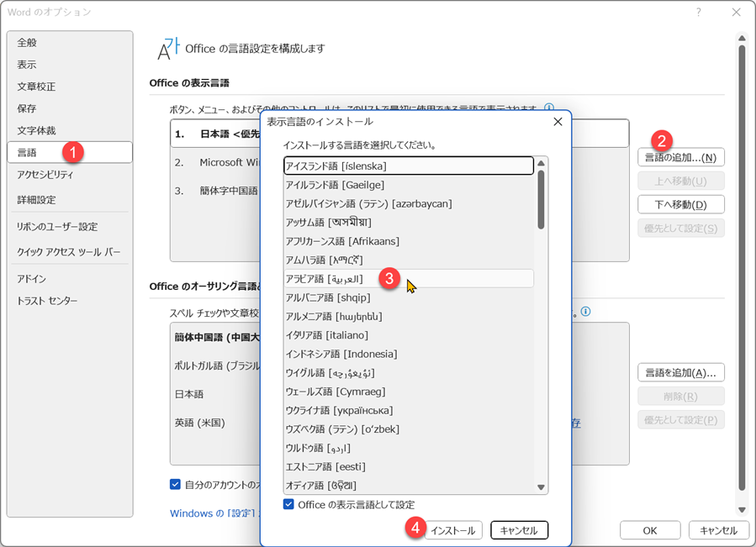Select display language '1. 日本語'
Screen dimensions: 756x547
(215, 134)
